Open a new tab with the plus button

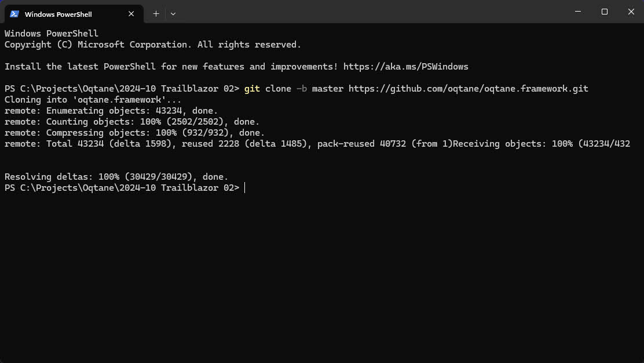pos(156,13)
